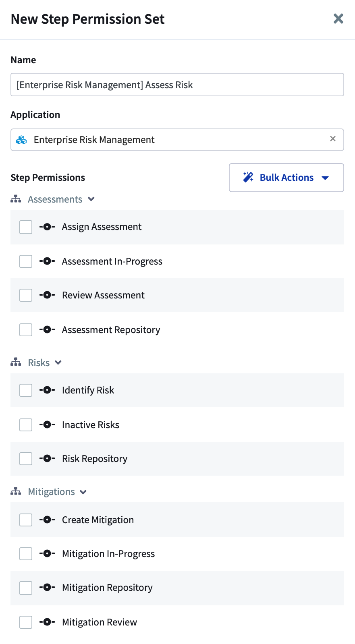Select the Create Mitigation step icon
355x644 pixels.
click(x=47, y=520)
